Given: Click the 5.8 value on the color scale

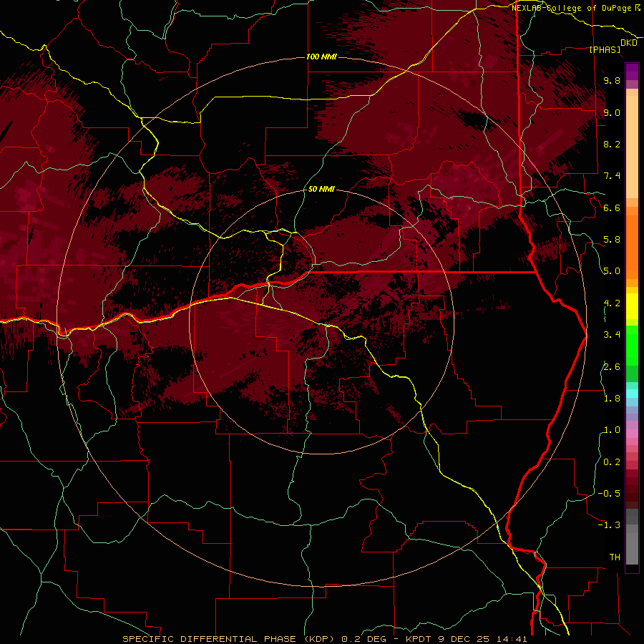Looking at the screenshot, I should click(x=612, y=240).
